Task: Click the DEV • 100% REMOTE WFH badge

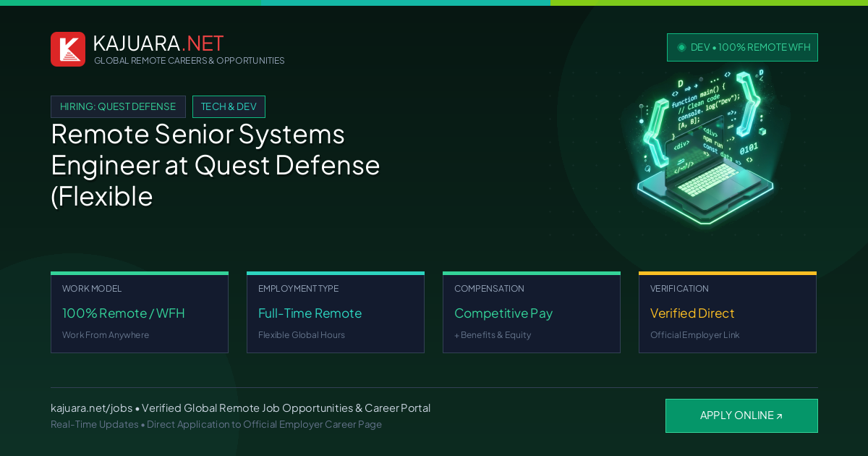Action: click(742, 47)
